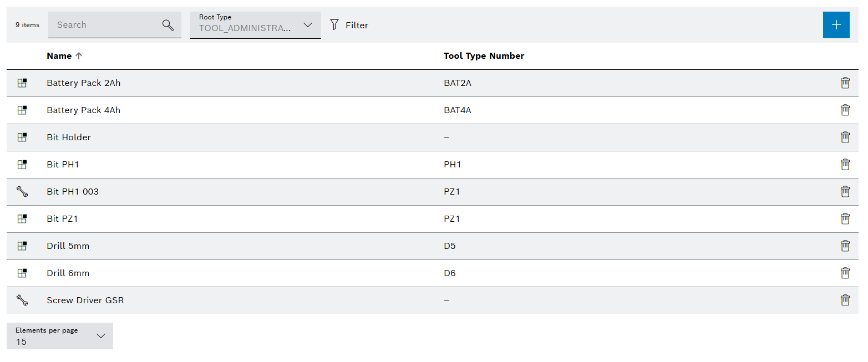The width and height of the screenshot is (868, 362).
Task: Delete the Bit PH1 003 tool
Action: point(845,191)
